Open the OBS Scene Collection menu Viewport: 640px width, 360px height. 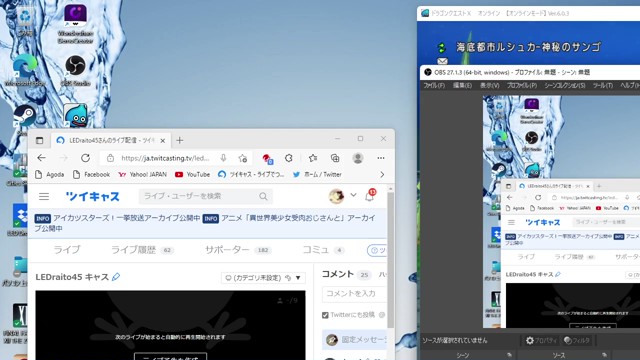coord(565,85)
